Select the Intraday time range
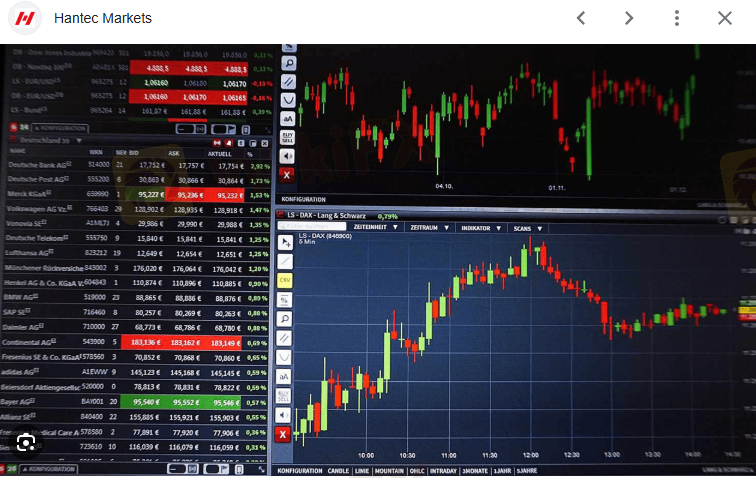The width and height of the screenshot is (756, 478). [x=443, y=471]
